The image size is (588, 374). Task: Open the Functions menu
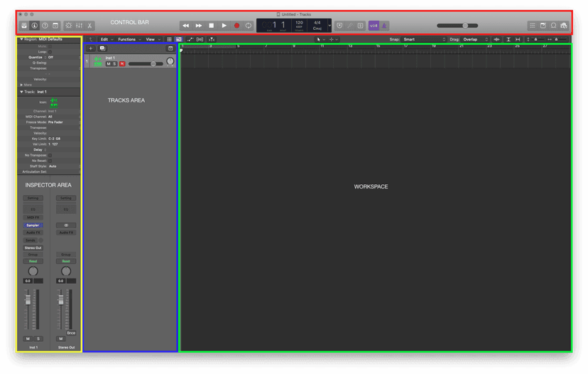(x=129, y=39)
